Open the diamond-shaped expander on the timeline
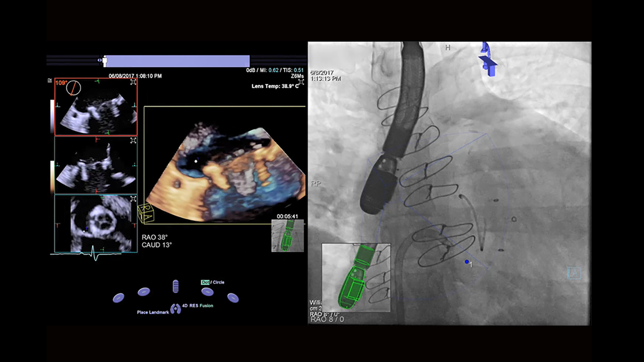 coord(100,60)
